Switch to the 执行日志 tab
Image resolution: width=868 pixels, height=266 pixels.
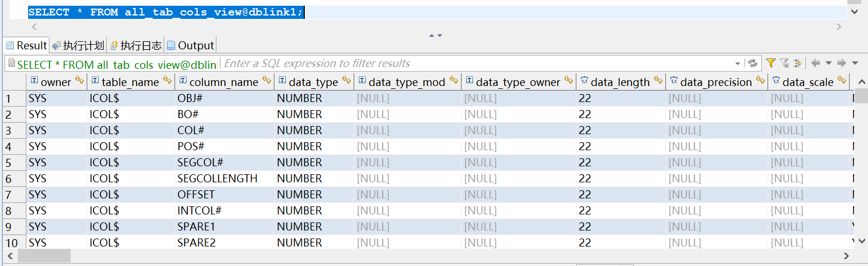point(135,45)
